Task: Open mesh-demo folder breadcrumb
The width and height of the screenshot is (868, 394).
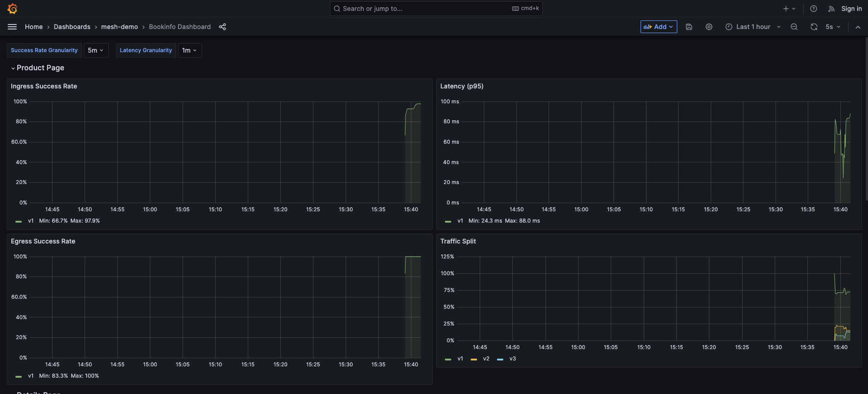Action: pos(120,27)
